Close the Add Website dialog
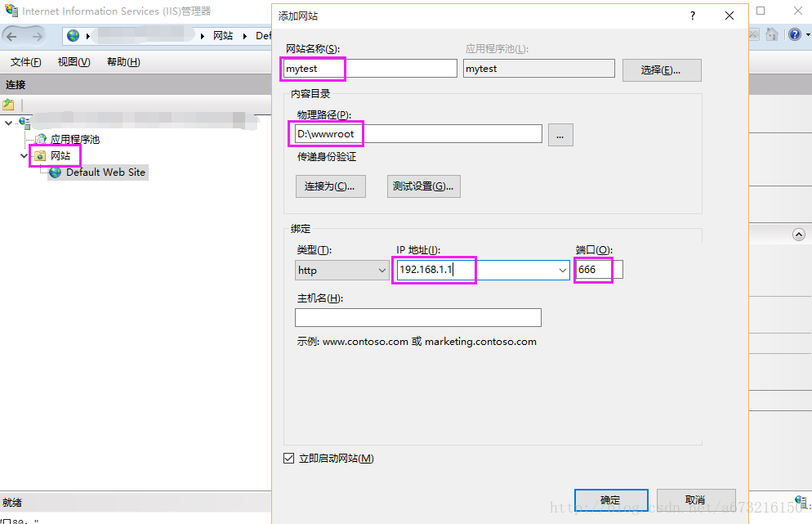The width and height of the screenshot is (812, 524). (x=729, y=16)
